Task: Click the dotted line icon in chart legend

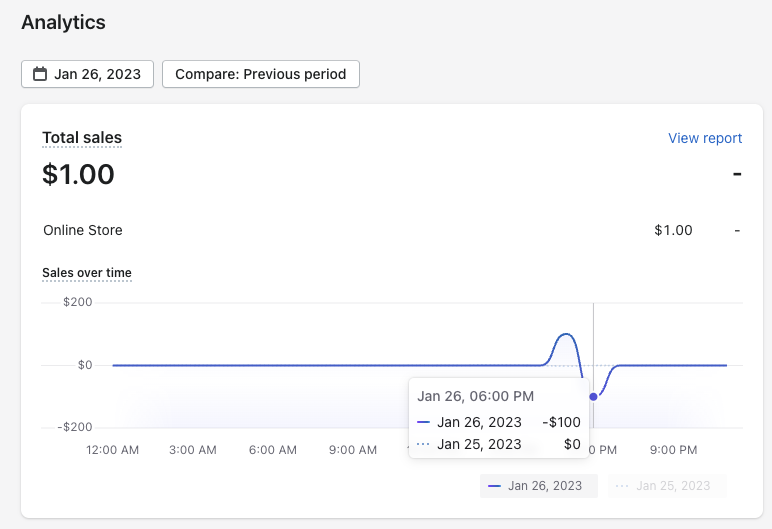Action: (x=622, y=486)
